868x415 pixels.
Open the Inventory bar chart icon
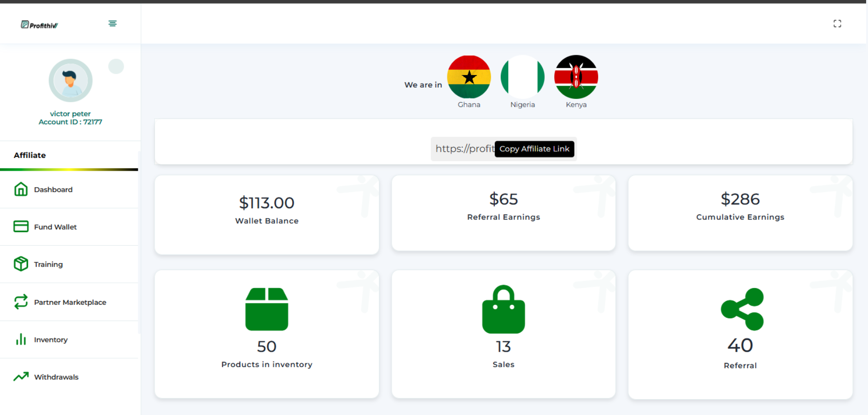click(21, 340)
